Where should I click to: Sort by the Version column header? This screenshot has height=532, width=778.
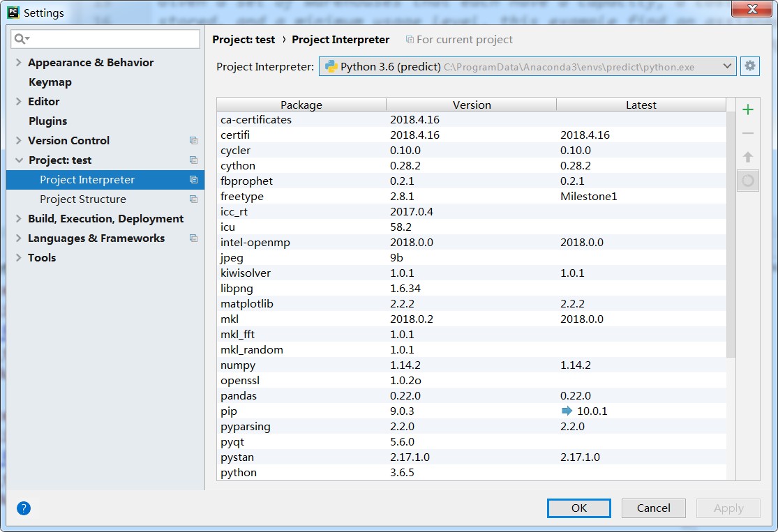(x=472, y=105)
